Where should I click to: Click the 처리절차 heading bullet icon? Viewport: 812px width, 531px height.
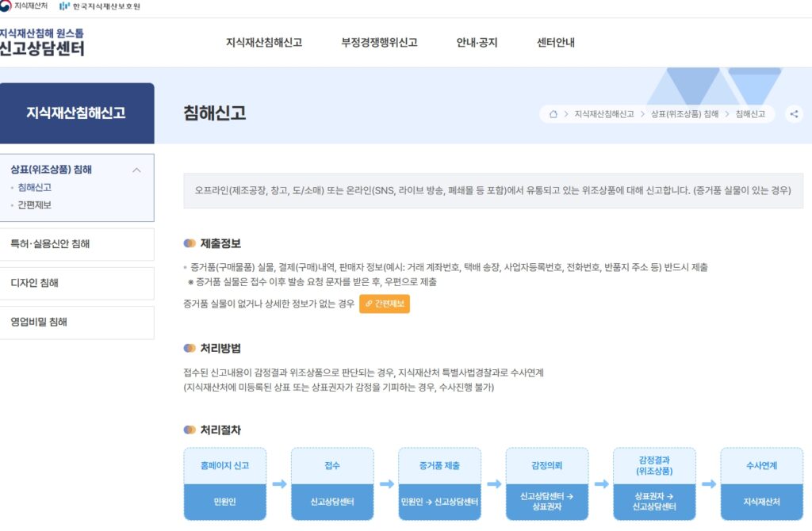click(190, 430)
